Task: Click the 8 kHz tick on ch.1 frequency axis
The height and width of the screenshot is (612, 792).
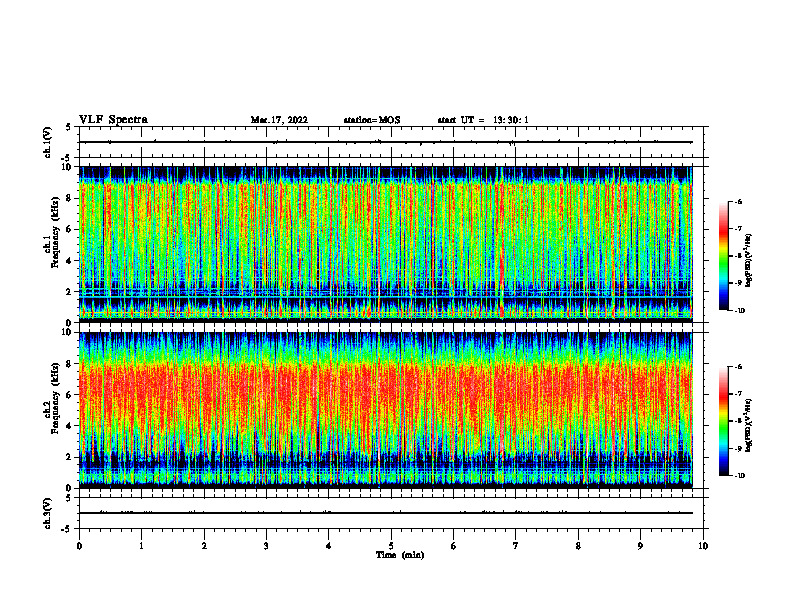Action: point(69,198)
